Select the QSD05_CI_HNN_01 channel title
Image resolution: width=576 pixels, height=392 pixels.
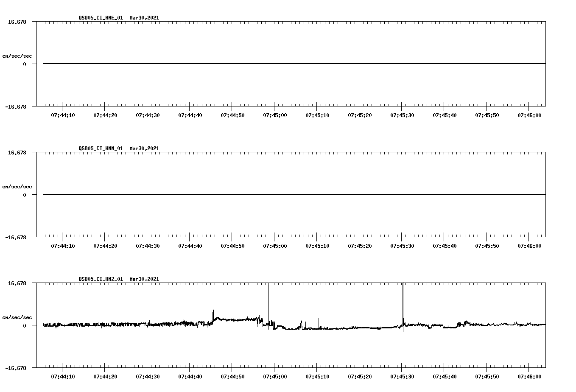pos(100,148)
